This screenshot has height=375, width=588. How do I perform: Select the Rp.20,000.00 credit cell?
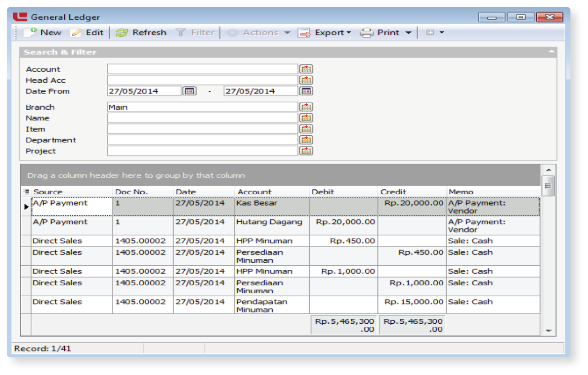(412, 207)
